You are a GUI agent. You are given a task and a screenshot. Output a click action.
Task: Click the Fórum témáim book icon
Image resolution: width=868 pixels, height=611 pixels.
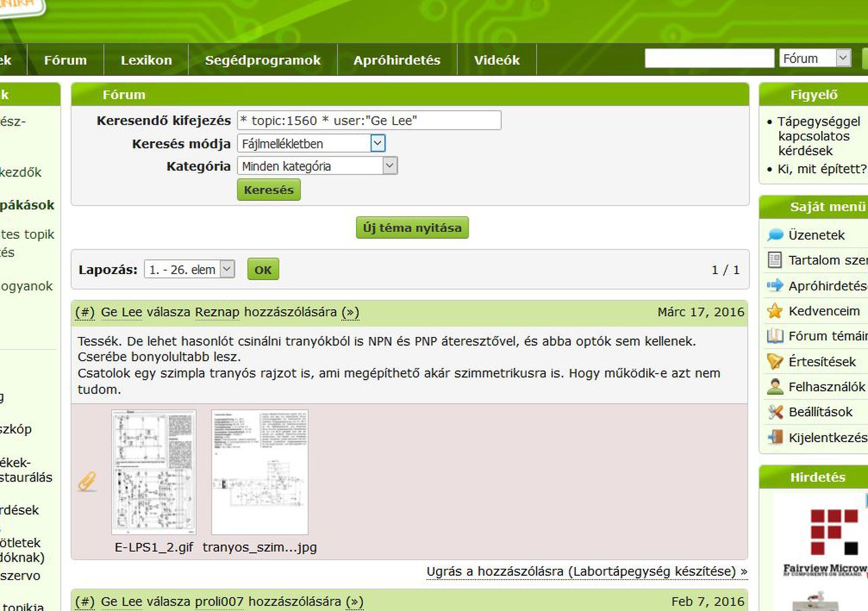(775, 336)
